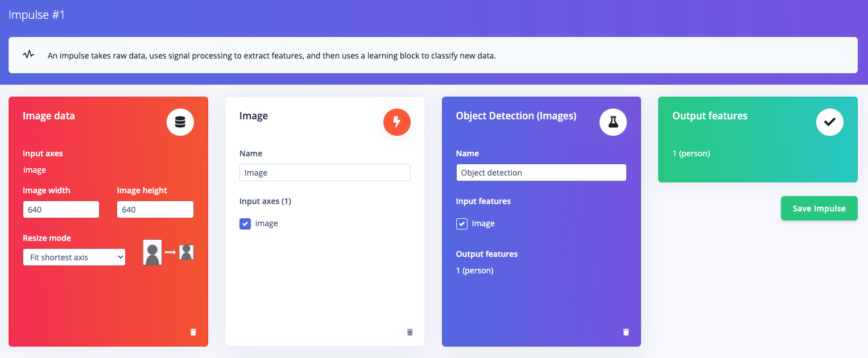Edit the Object detection name field
The width and height of the screenshot is (868, 358).
(542, 173)
